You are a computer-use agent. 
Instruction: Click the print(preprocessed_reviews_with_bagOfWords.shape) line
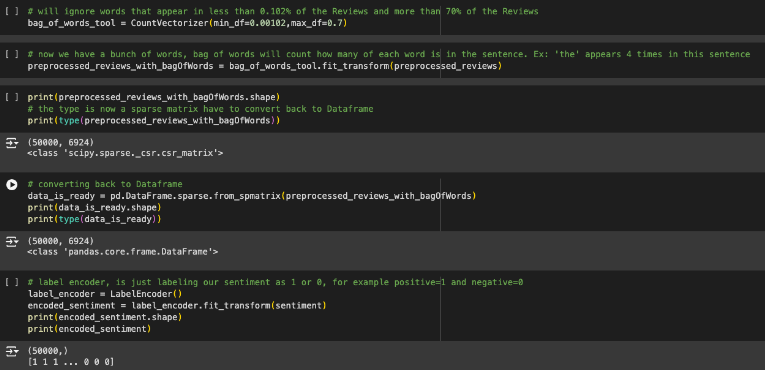point(154,97)
